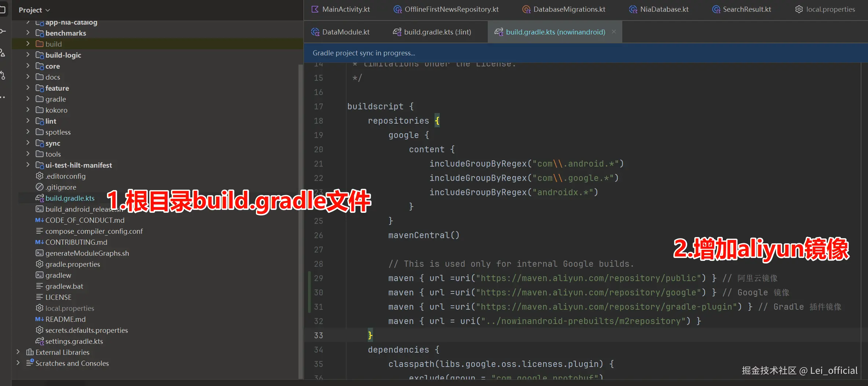Click the "buildscript {" code line
The width and height of the screenshot is (868, 386).
tap(381, 106)
